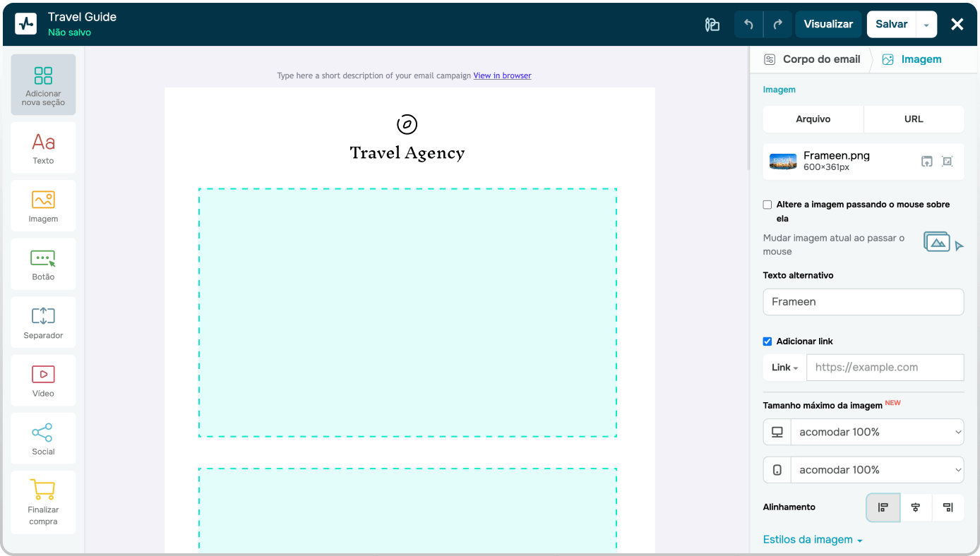Click the Salvar button
This screenshot has width=980, height=556.
(892, 24)
